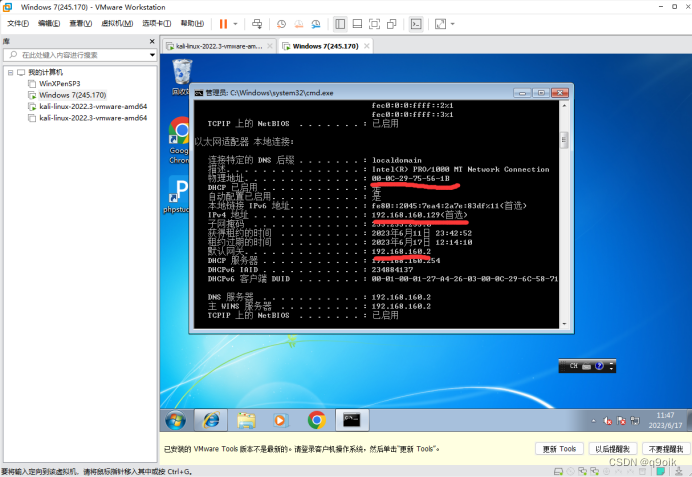Viewport: 692px width, 477px height.
Task: Switch to the kali-linux-2022.3 VM tab
Action: (219, 46)
